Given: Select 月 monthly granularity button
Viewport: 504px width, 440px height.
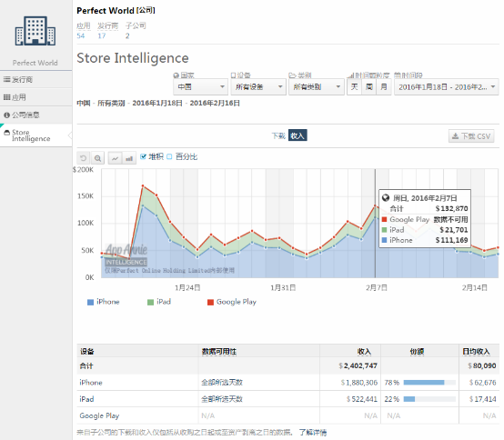Looking at the screenshot, I should coord(384,87).
